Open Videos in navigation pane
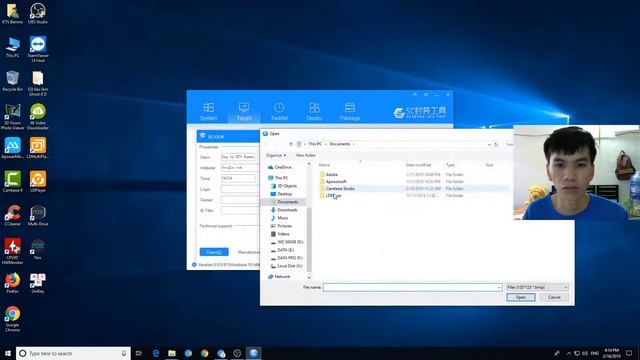 coord(283,234)
